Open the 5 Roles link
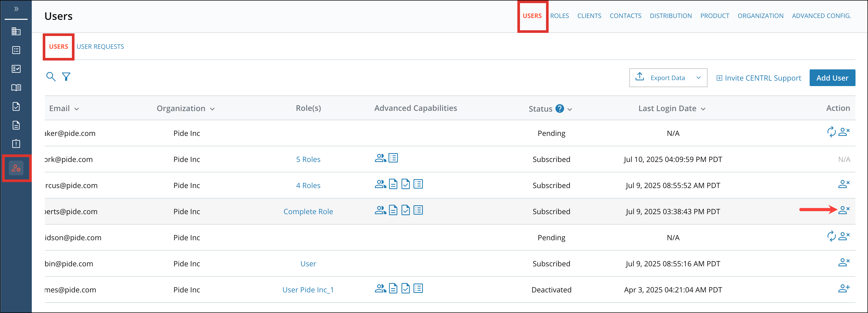 point(308,159)
